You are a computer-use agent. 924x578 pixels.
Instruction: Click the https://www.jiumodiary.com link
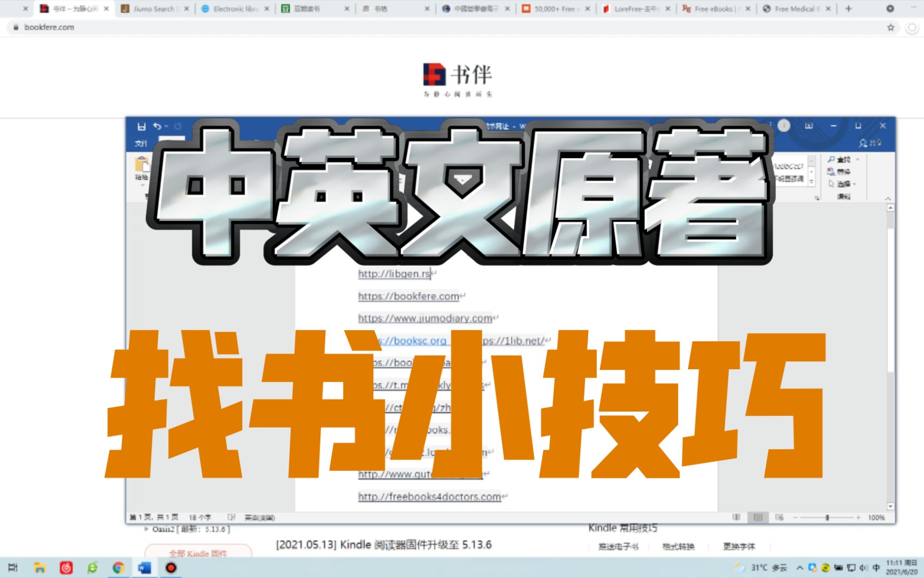click(x=426, y=318)
